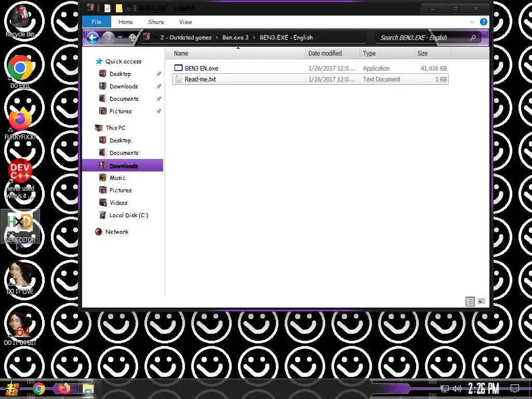
Task: Select the Read-me.txt file
Action: click(311, 79)
